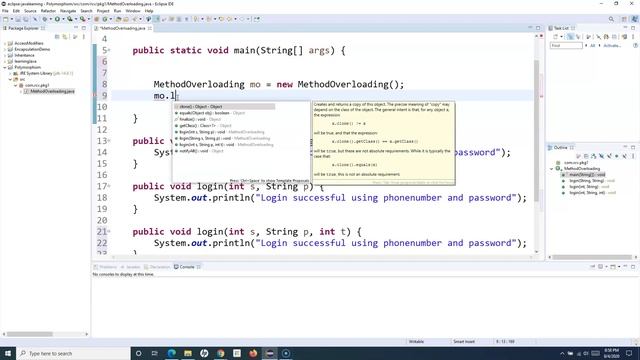The image size is (640, 360).
Task: Select AccessModifiers project in Package Explorer
Action: pos(29,43)
